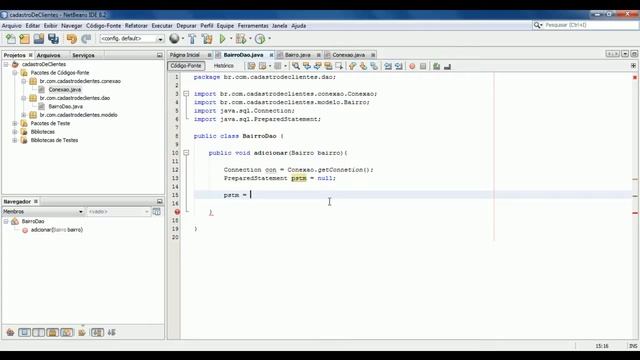Click the Find Selection magnifier icon

[296, 66]
